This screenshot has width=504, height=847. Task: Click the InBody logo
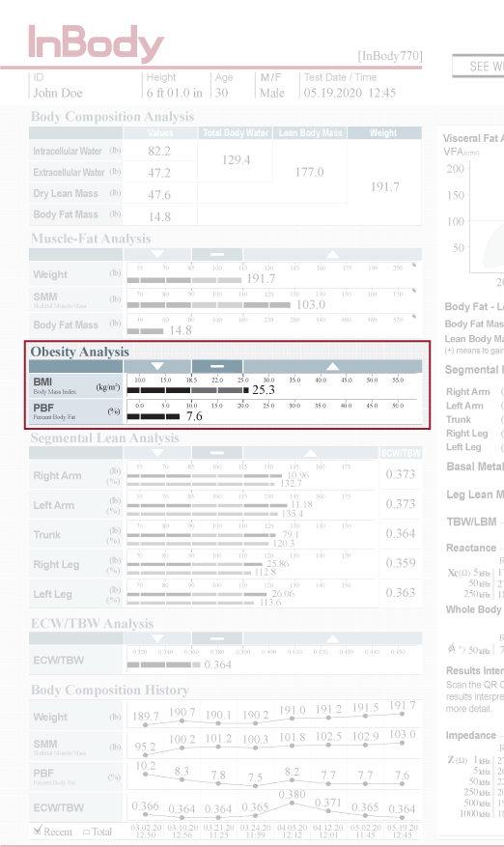coord(97,43)
